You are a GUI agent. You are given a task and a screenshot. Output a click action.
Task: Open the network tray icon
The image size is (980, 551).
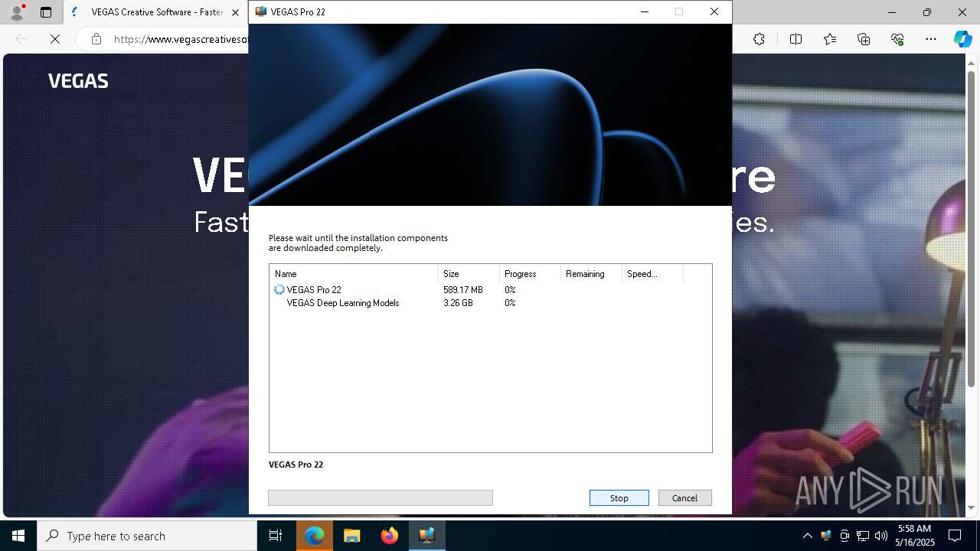[x=863, y=536]
